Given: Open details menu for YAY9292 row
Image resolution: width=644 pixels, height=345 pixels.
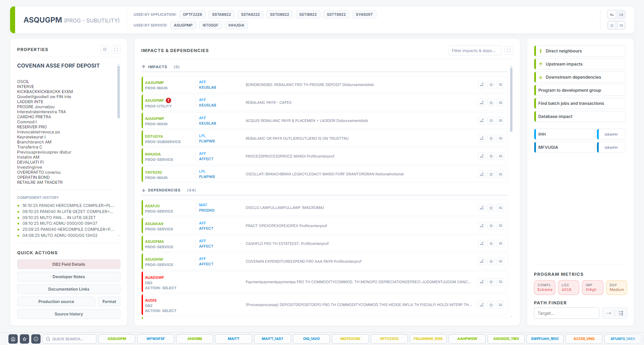Looking at the screenshot, I should [x=500, y=174].
